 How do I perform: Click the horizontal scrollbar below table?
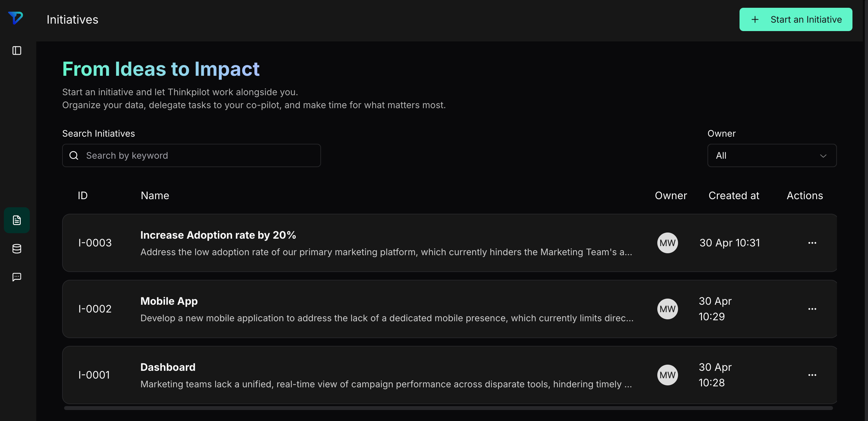tap(448, 408)
